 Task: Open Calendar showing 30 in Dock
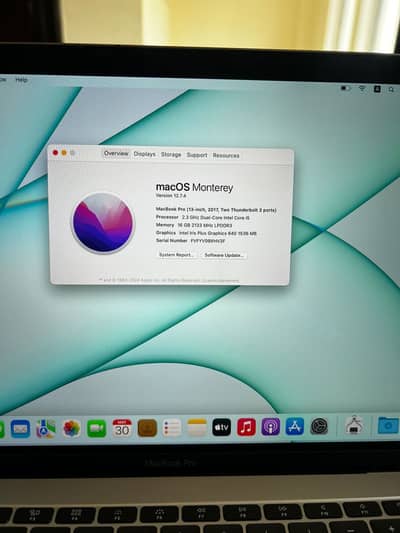click(122, 428)
